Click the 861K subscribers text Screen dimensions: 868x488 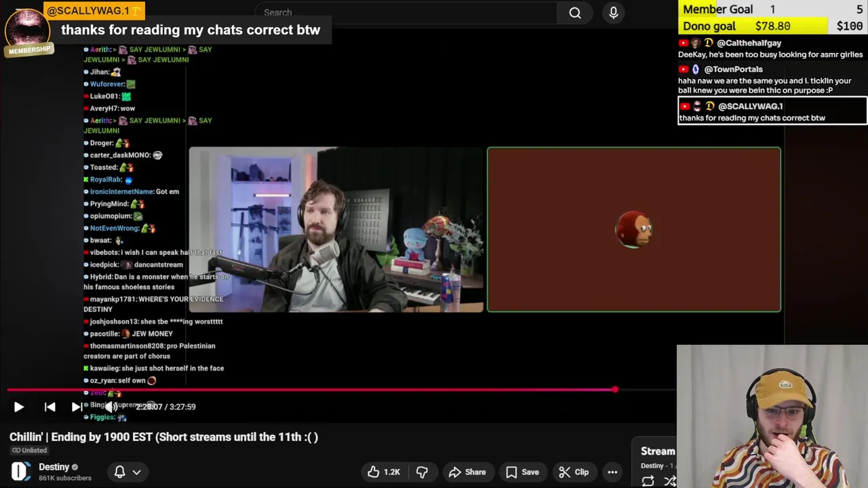65,478
